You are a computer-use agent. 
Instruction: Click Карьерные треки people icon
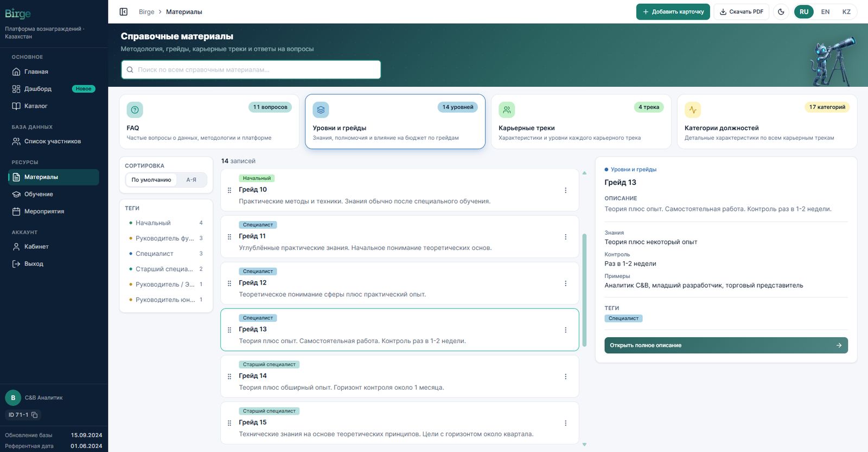[x=507, y=110]
